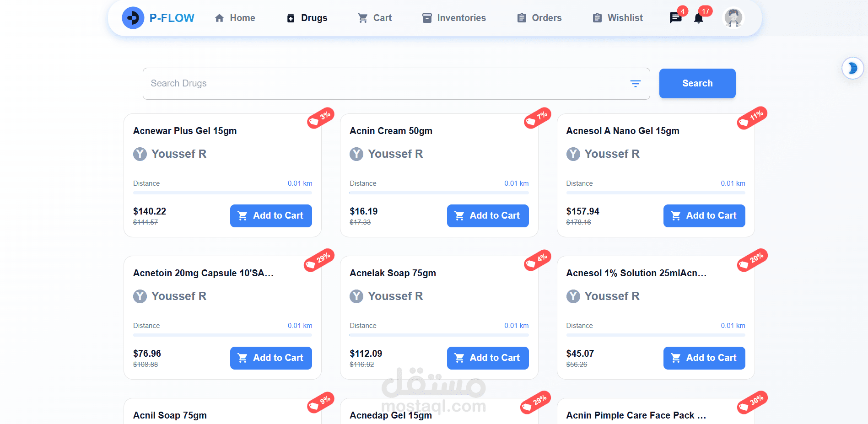The width and height of the screenshot is (868, 424).
Task: Add Acnin Cream 50gm to cart
Action: pos(488,216)
